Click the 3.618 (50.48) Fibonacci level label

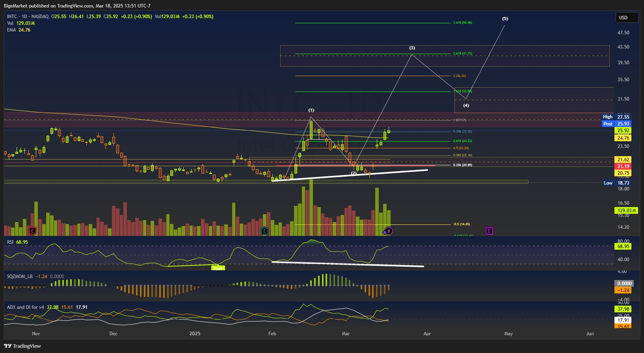[x=462, y=23]
